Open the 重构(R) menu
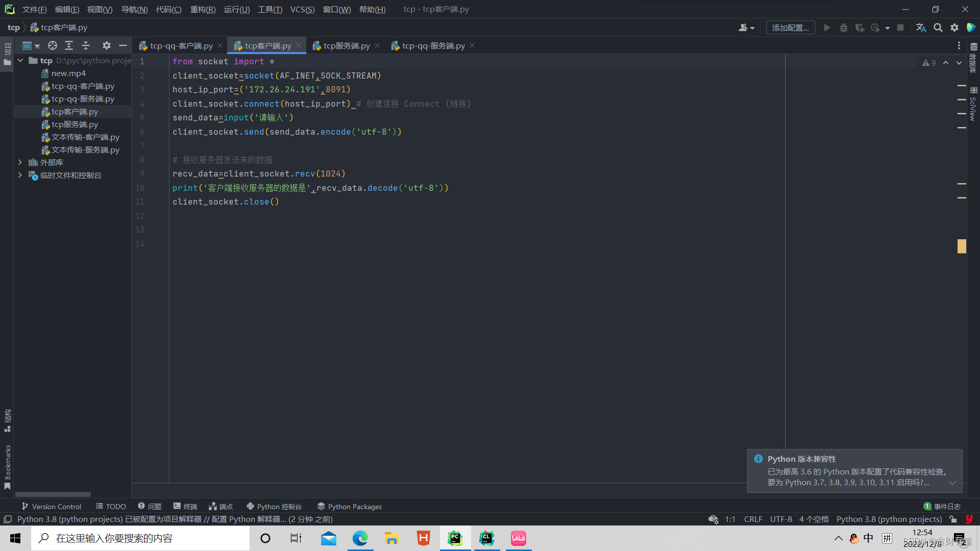Screen dimensions: 980x551 [x=203, y=9]
